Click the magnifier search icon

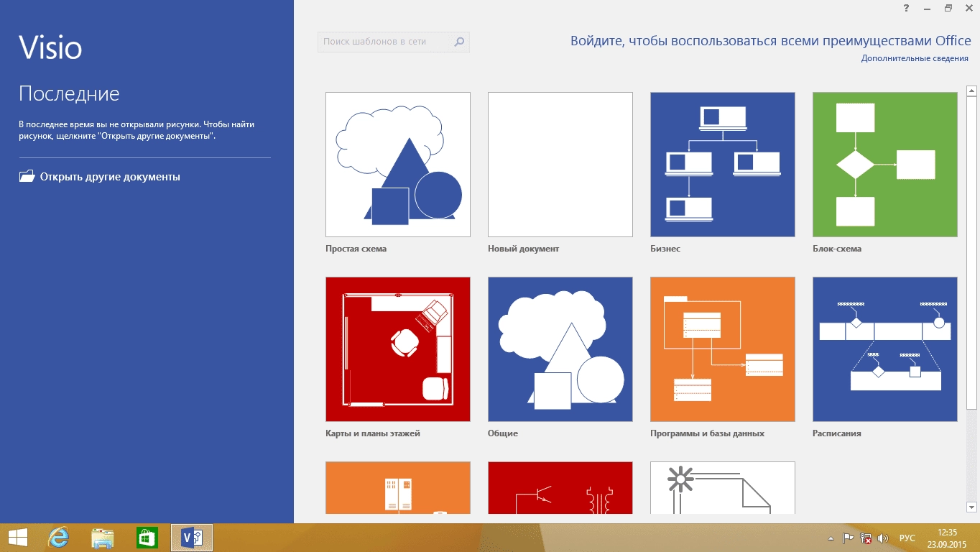click(x=460, y=42)
